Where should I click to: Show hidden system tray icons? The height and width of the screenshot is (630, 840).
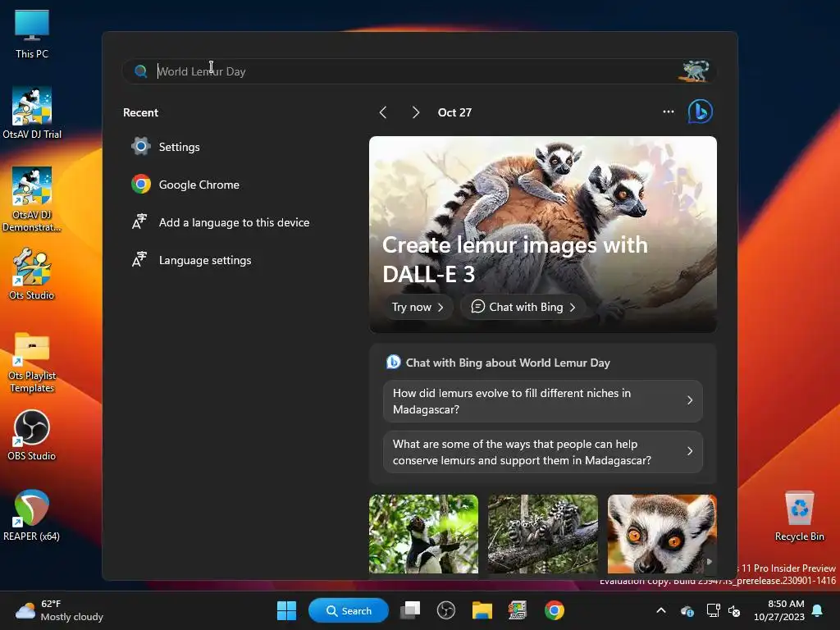coord(661,610)
